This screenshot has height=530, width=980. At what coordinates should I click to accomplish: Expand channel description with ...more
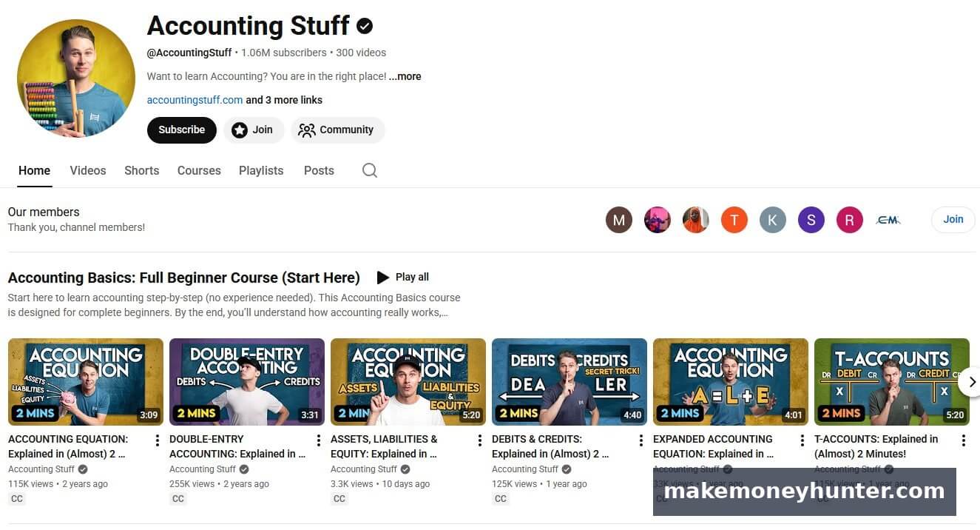405,76
